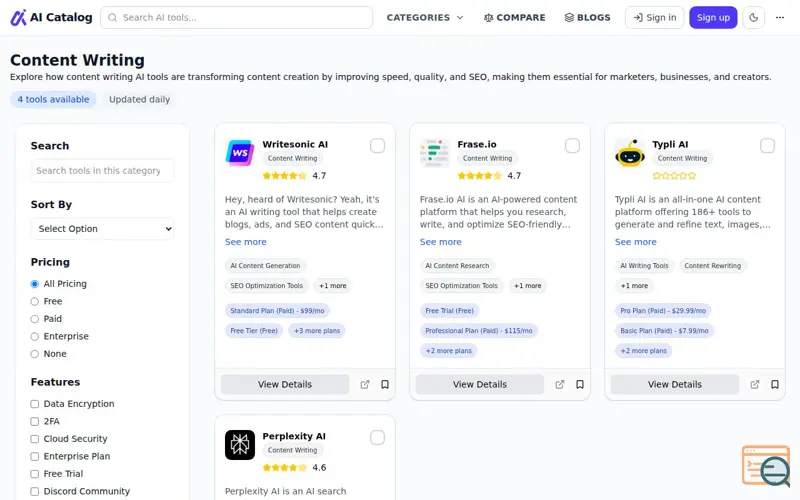Select Paid pricing radio button
The width and height of the screenshot is (800, 500).
tap(35, 319)
